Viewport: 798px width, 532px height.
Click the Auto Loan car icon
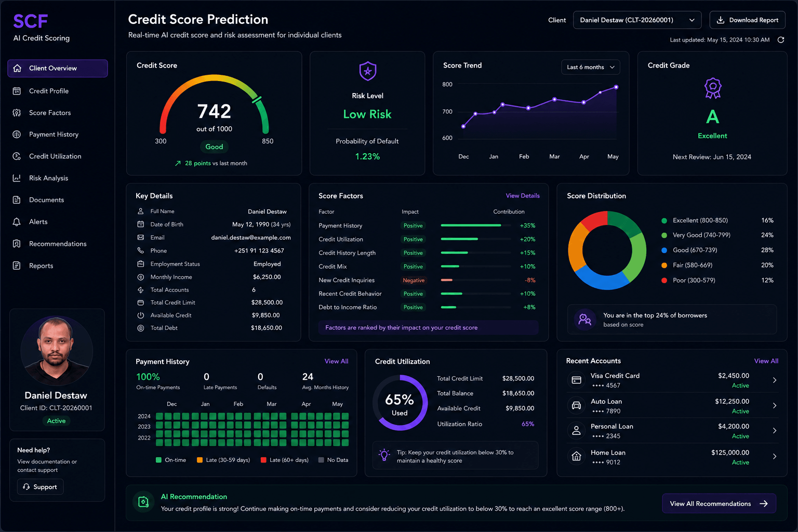coord(577,406)
